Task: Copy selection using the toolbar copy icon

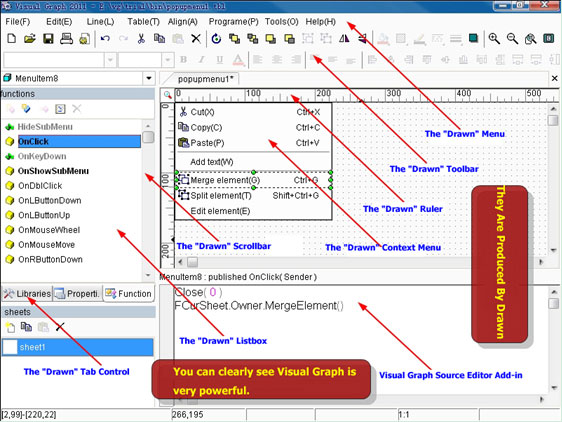Action: click(x=159, y=38)
